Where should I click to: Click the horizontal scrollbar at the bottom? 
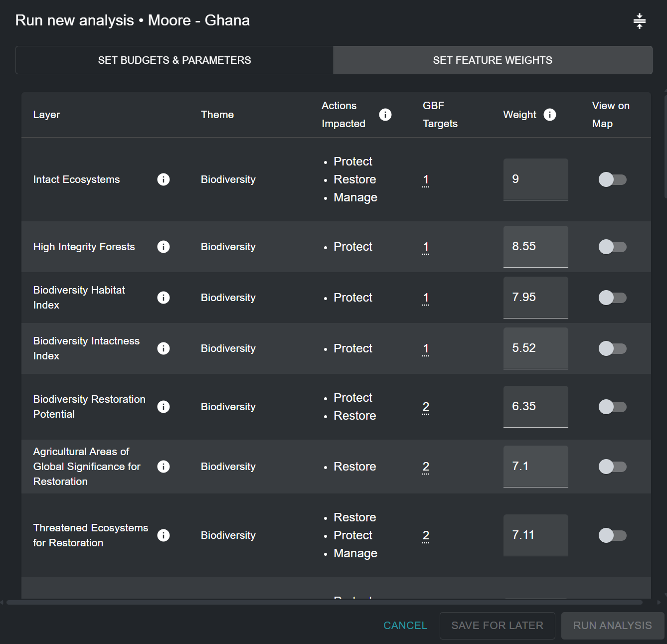[324, 602]
